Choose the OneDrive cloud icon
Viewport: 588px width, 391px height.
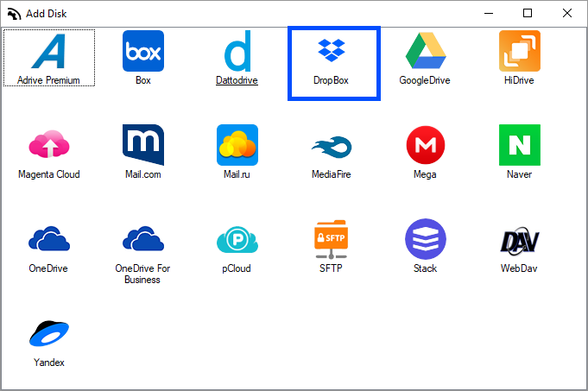[49, 238]
